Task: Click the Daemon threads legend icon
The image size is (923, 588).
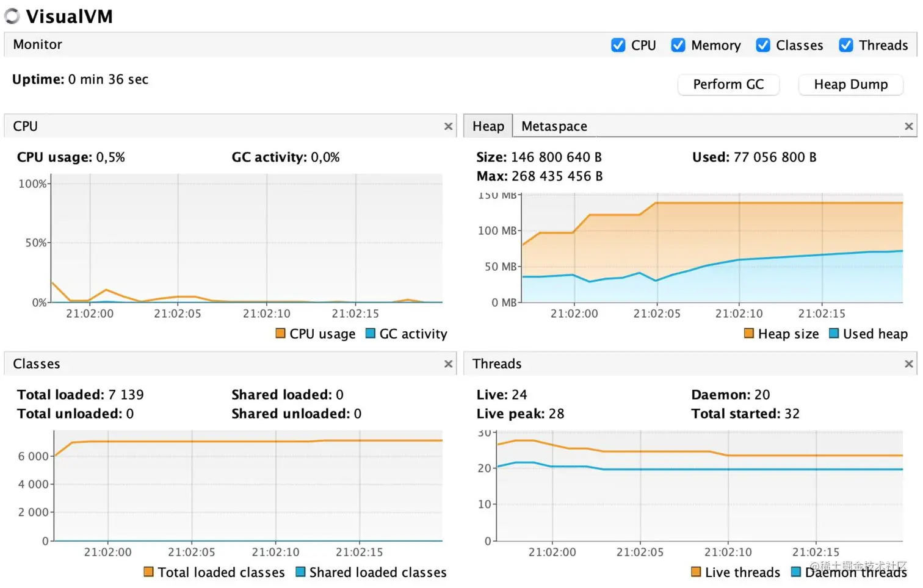Action: [x=797, y=572]
